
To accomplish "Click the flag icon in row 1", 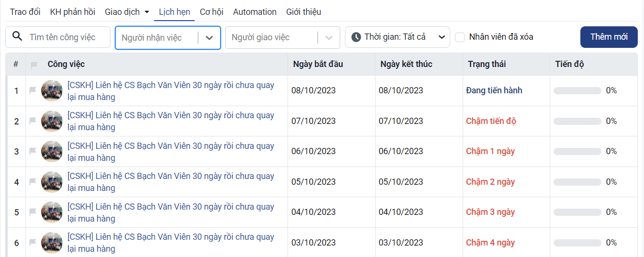I will 33,90.
